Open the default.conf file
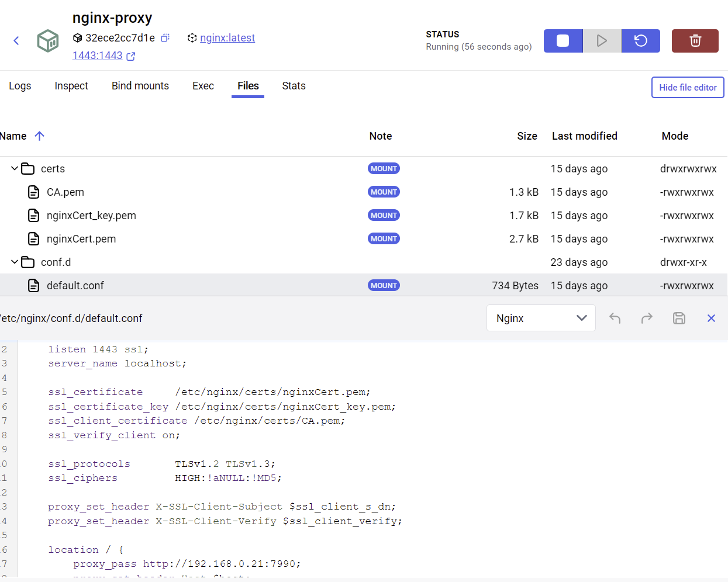Screen dimensions: 728x582 pyautogui.click(x=75, y=286)
